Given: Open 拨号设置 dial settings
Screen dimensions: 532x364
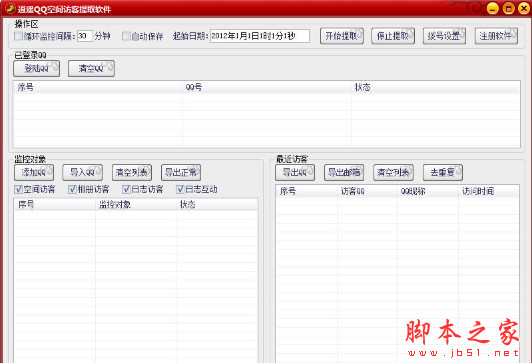Looking at the screenshot, I should [x=444, y=36].
